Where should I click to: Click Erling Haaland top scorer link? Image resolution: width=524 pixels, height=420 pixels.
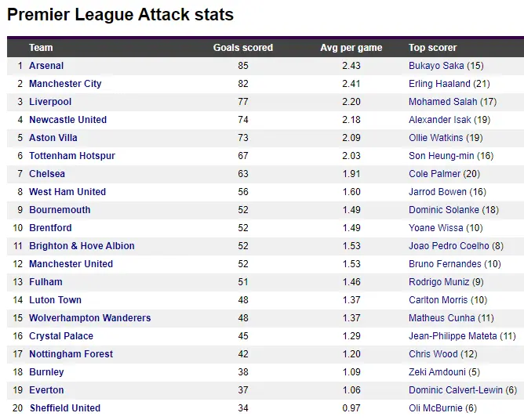pos(439,84)
